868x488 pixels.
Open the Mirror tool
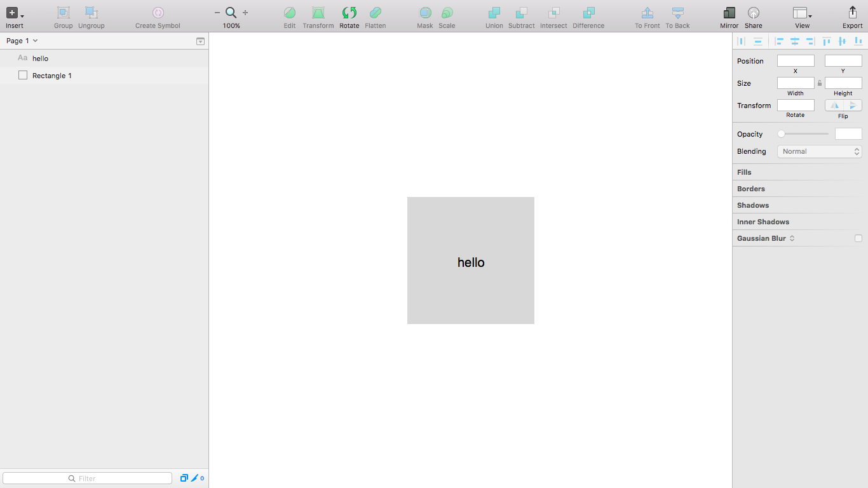pos(729,13)
